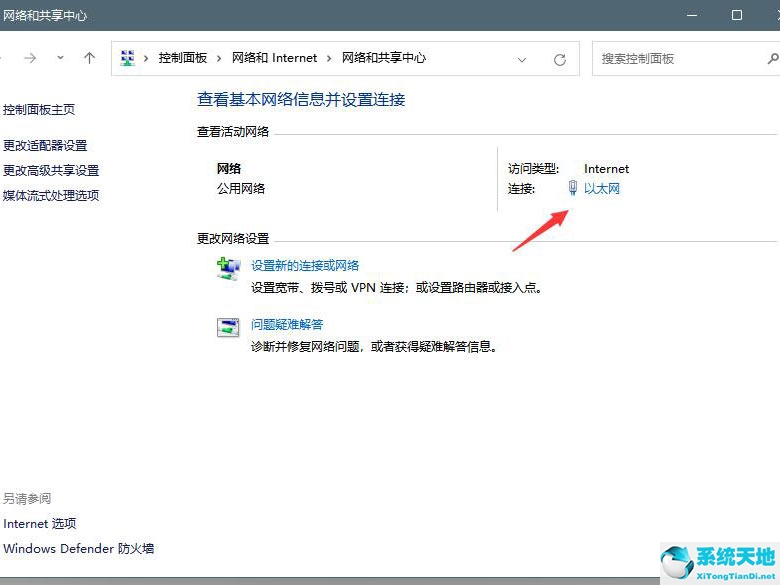Click the Ethernet plug icon beside 以太网
This screenshot has height=585, width=780.
[573, 188]
